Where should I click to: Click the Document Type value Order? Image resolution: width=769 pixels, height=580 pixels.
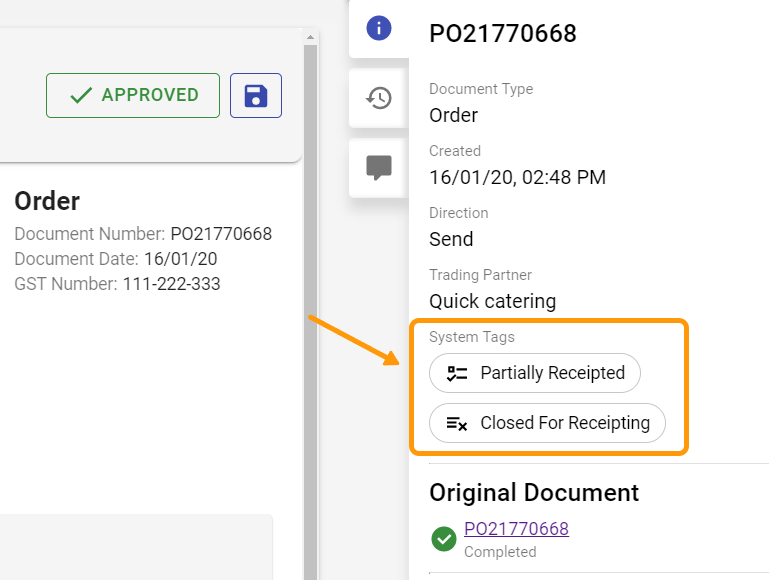453,115
